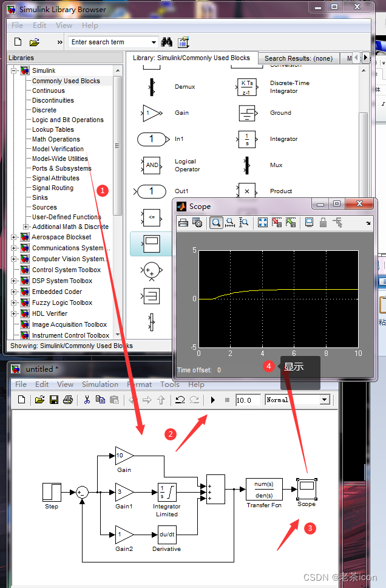Click Print icon in model toolbar
386x588 pixels.
pyautogui.click(x=68, y=400)
